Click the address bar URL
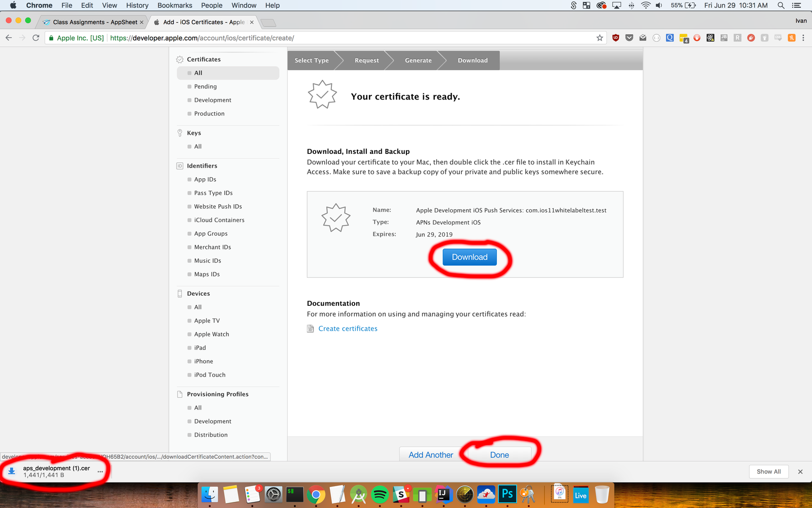 (x=202, y=38)
